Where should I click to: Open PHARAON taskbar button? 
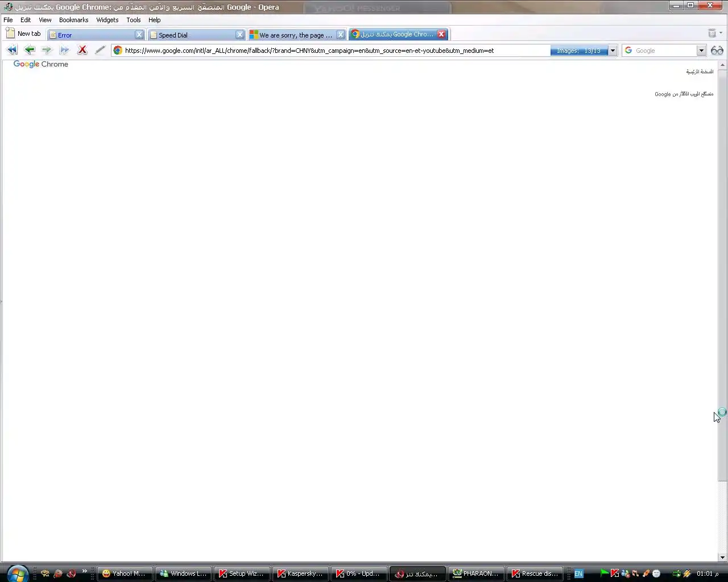[x=475, y=573]
